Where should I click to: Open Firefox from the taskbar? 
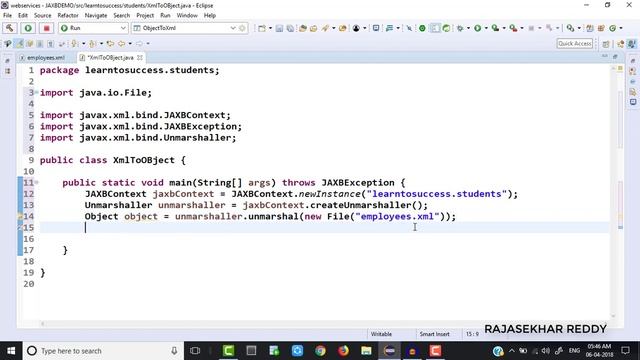(x=343, y=351)
